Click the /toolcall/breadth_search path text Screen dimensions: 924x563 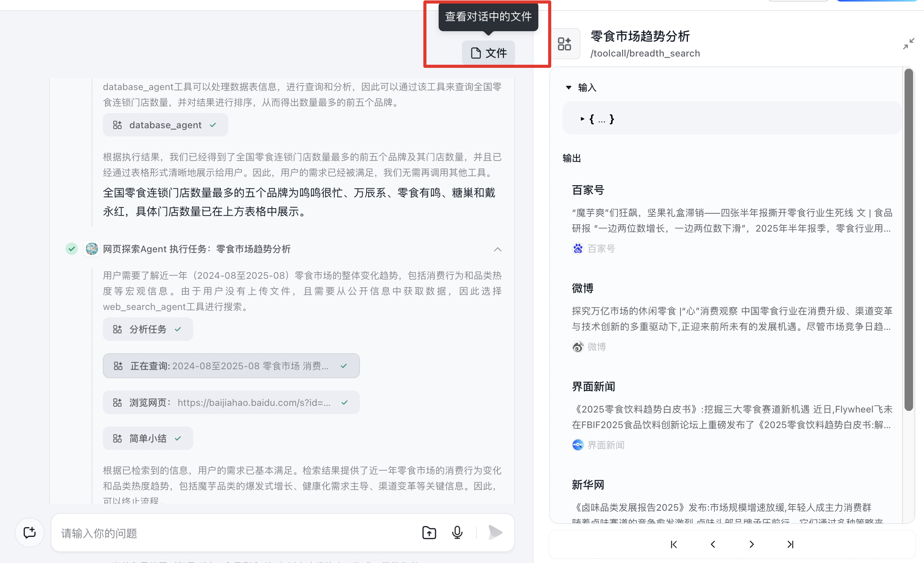(645, 53)
